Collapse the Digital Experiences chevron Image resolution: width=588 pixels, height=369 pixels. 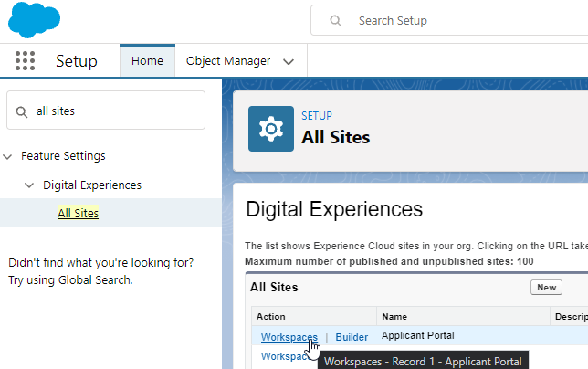(30, 185)
